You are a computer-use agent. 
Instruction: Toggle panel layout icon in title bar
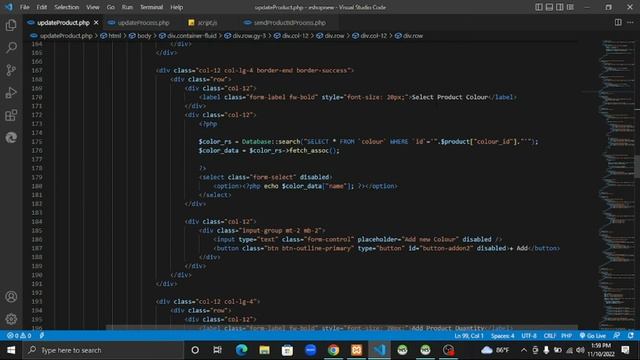tap(549, 7)
